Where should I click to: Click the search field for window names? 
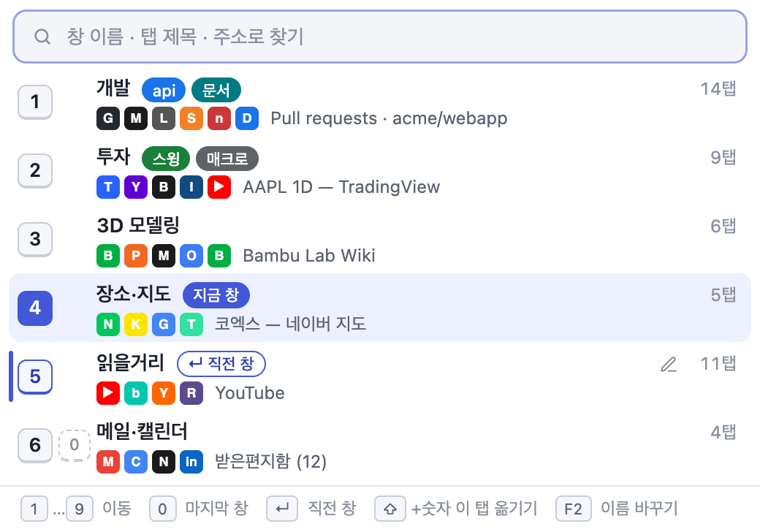380,37
